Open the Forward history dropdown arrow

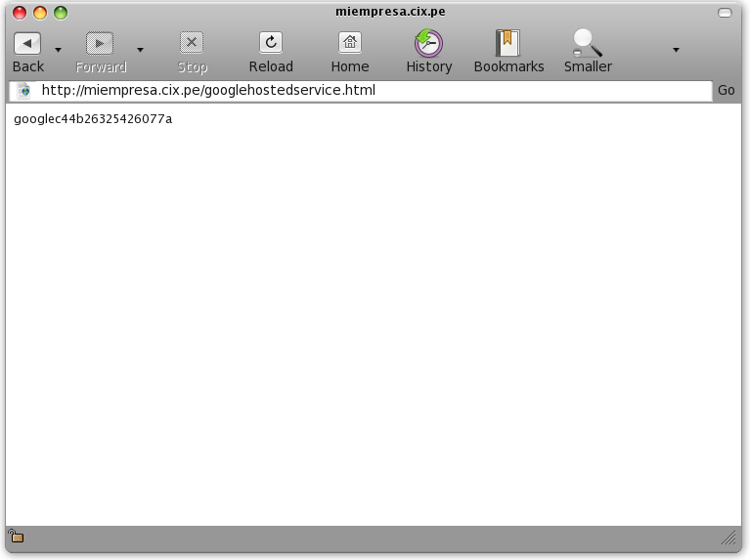click(140, 50)
